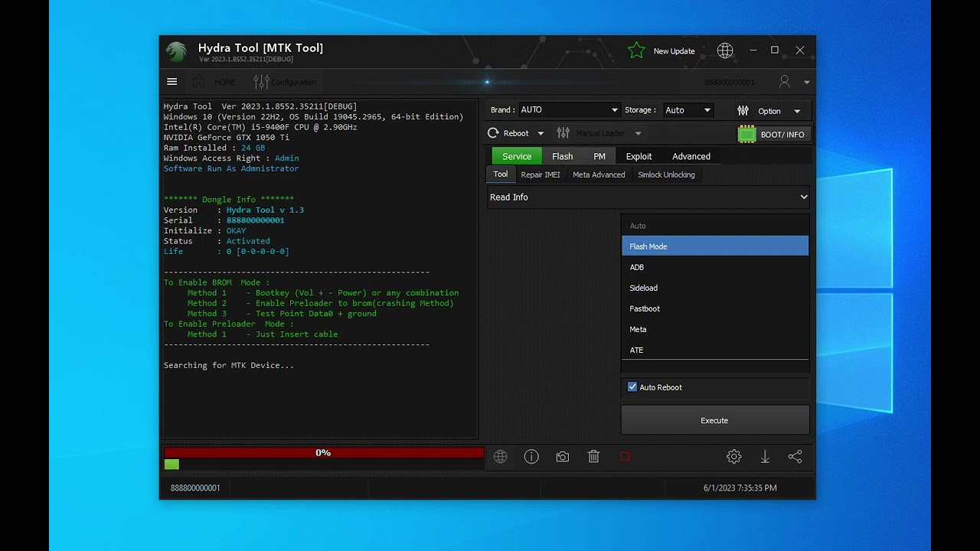Switch to the Service tab
The height and width of the screenshot is (551, 980).
point(517,156)
